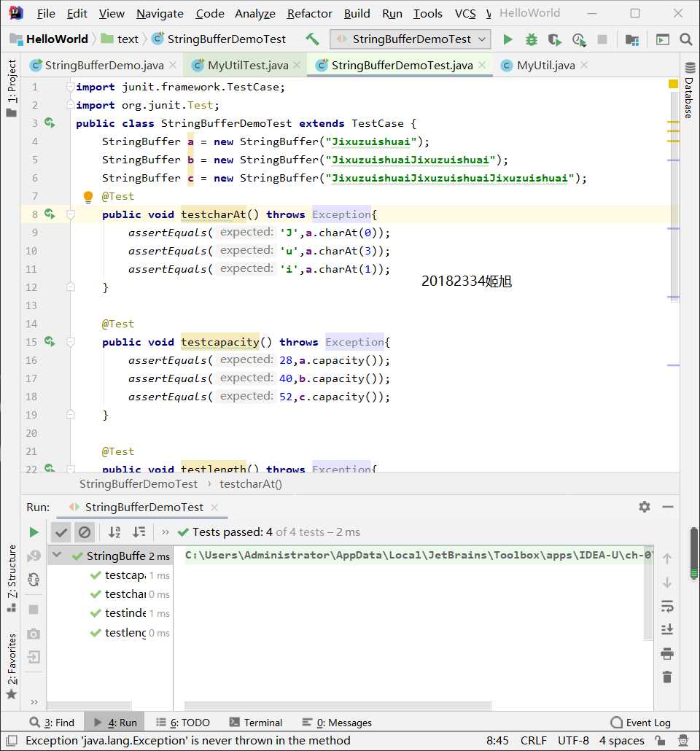Open Project Structure toolbar icon

pyautogui.click(x=632, y=39)
